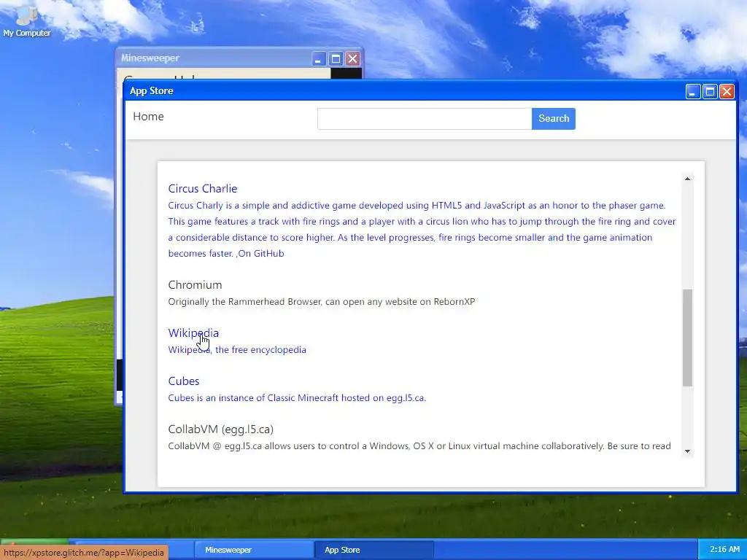Image resolution: width=747 pixels, height=560 pixels.
Task: Minimize the Minesweeper window
Action: [x=319, y=58]
